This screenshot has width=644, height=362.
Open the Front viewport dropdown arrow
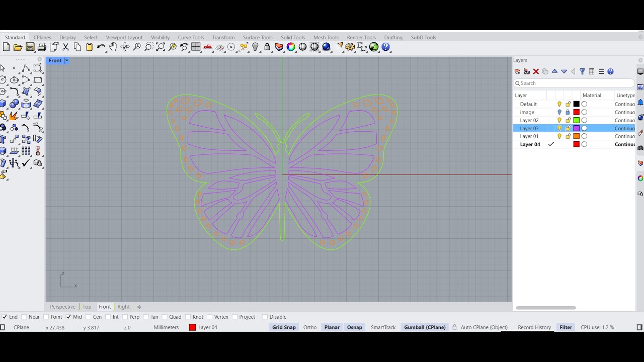(66, 61)
